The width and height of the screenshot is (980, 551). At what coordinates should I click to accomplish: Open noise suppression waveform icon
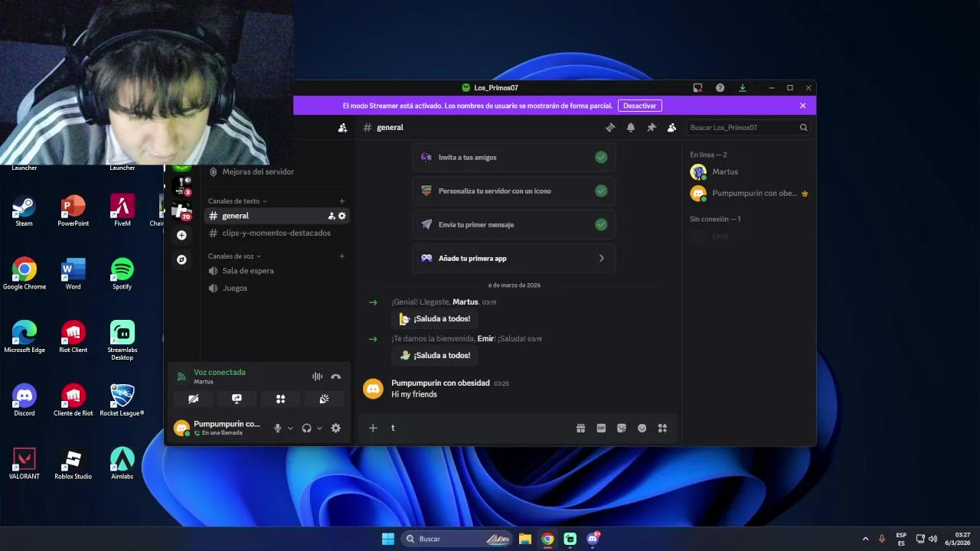317,377
